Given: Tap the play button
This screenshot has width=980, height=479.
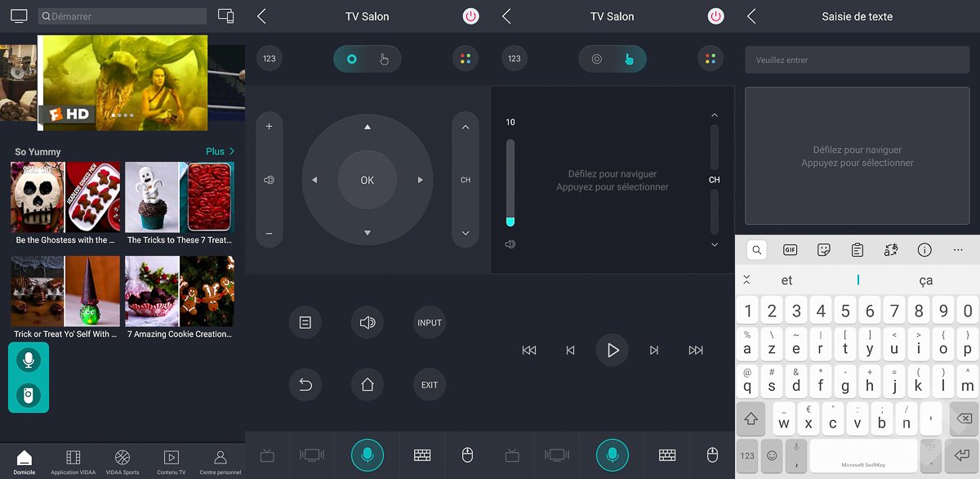Looking at the screenshot, I should [612, 351].
